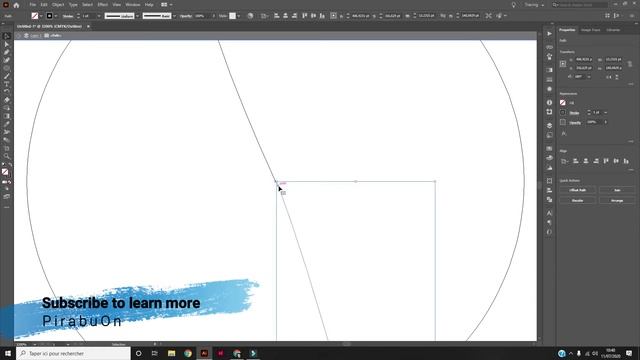640x360 pixels.
Task: Open Variable Width Profile dropdown
Action: [138, 16]
